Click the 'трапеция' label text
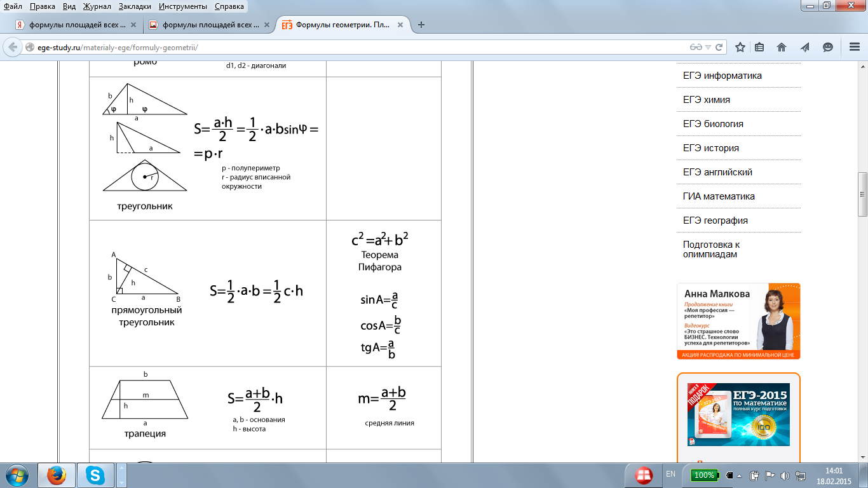 pyautogui.click(x=145, y=434)
